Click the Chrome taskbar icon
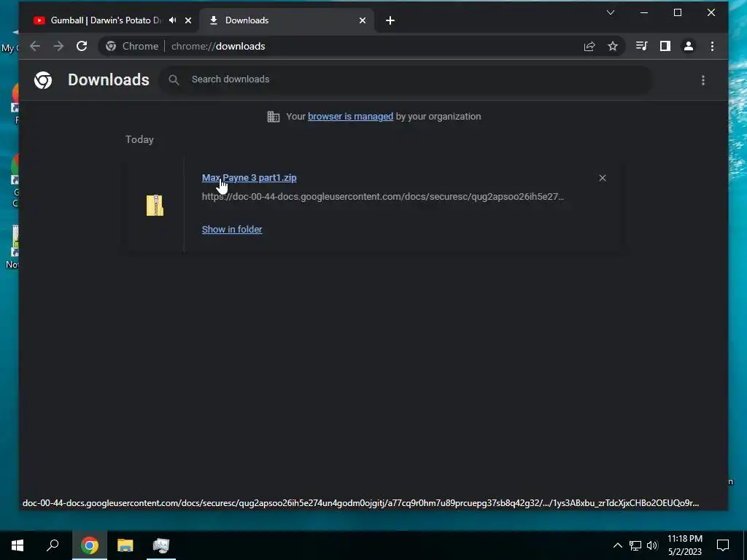This screenshot has width=747, height=560. point(90,545)
